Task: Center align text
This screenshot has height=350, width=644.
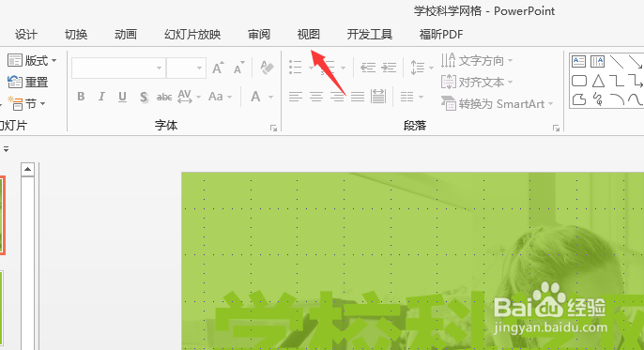Action: 315,97
